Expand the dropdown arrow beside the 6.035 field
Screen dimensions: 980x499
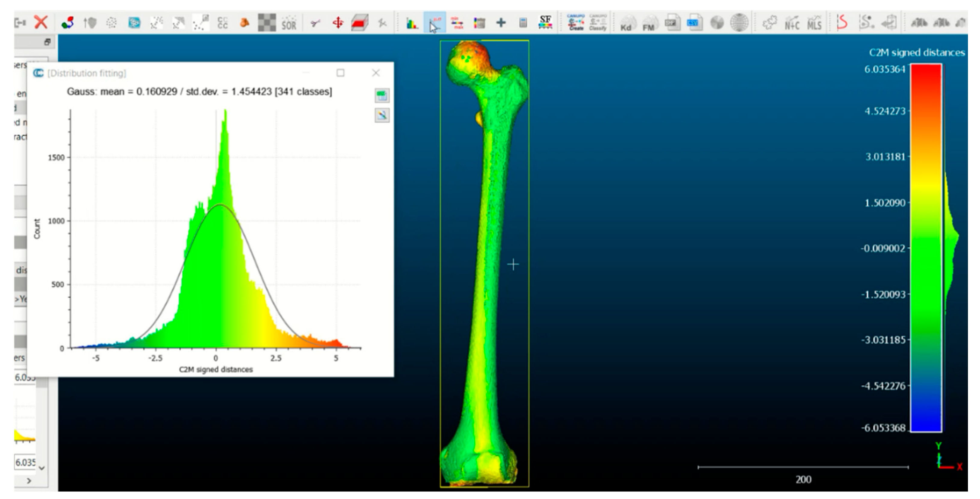(42, 468)
